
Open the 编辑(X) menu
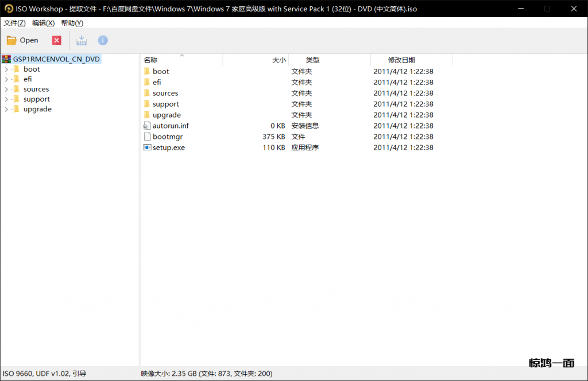click(x=43, y=23)
